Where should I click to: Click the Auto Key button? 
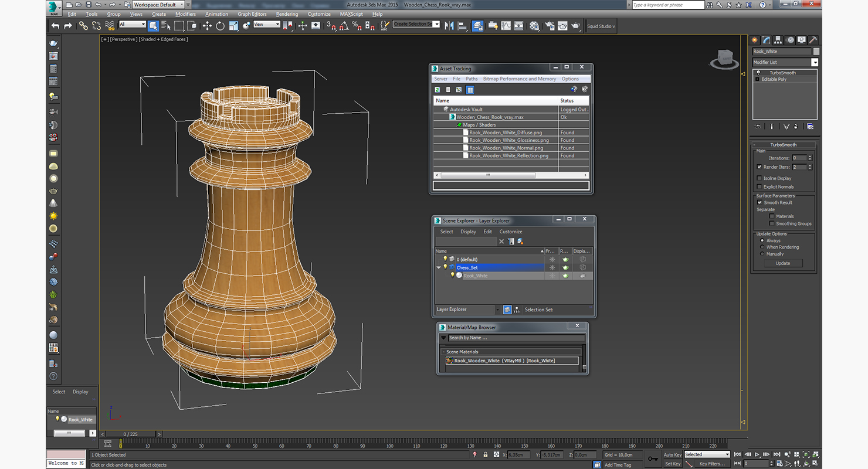[673, 455]
